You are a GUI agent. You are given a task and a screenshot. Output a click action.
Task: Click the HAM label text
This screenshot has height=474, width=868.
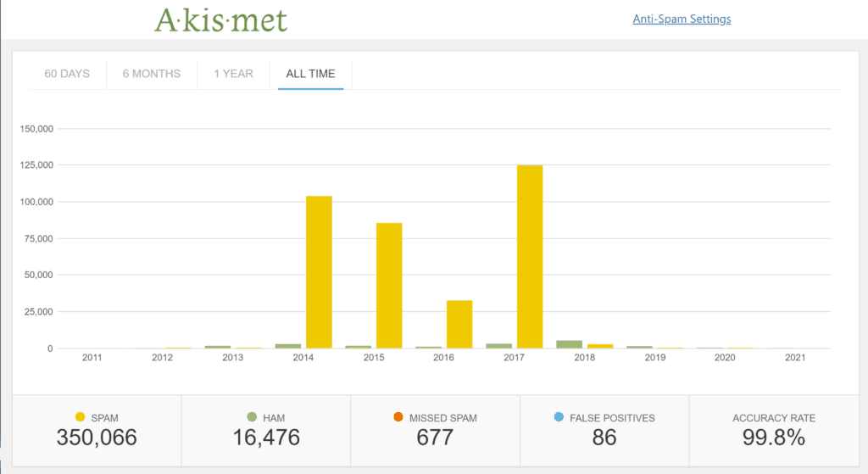pyautogui.click(x=274, y=418)
